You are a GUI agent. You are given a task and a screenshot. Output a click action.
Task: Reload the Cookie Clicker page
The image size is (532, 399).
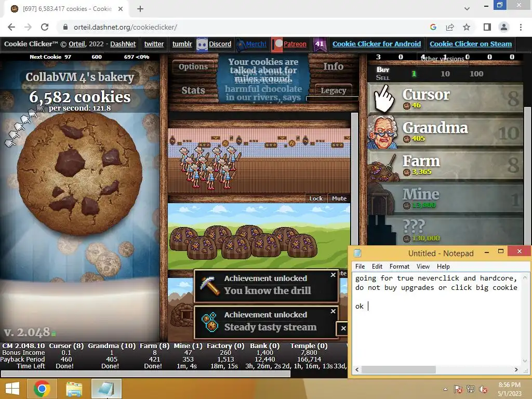point(45,27)
